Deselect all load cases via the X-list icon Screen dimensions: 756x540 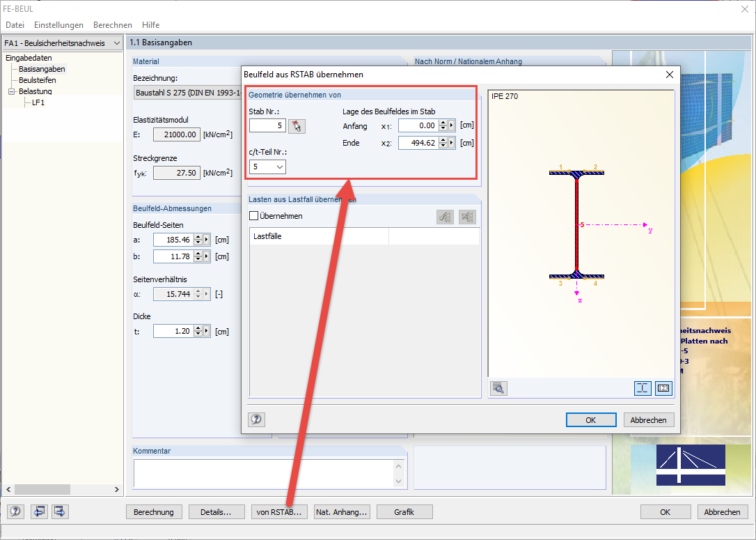467,217
